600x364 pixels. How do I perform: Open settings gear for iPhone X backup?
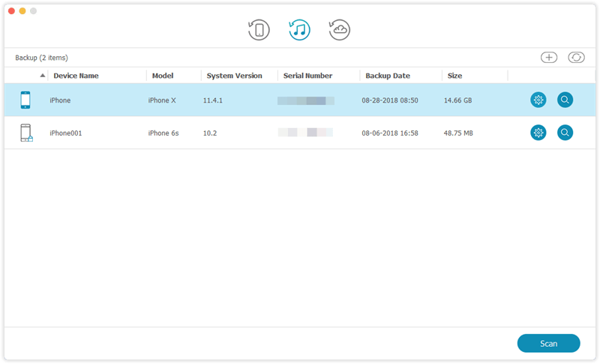[538, 100]
